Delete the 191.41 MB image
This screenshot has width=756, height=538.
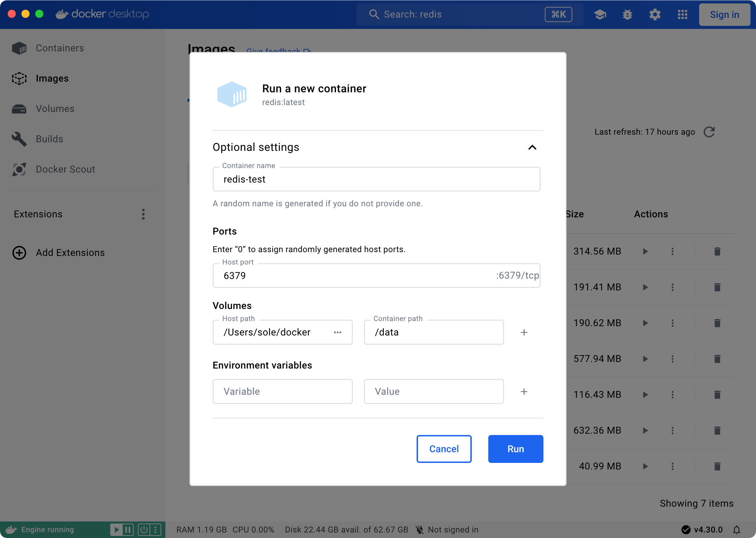tap(717, 287)
